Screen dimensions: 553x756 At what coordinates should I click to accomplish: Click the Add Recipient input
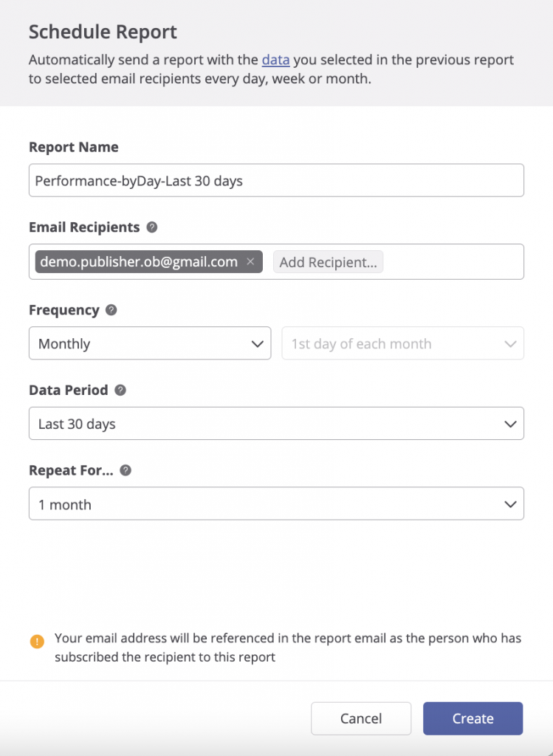tap(328, 262)
